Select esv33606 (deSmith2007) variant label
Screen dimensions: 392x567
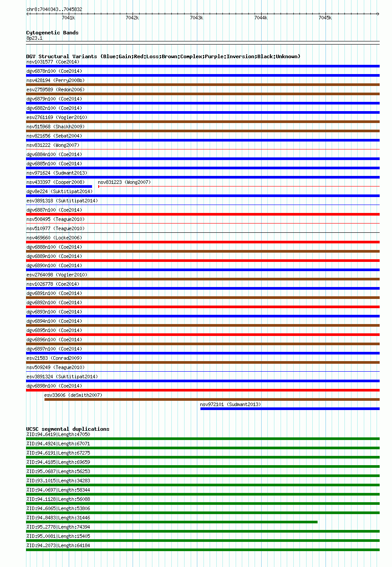pos(73,395)
